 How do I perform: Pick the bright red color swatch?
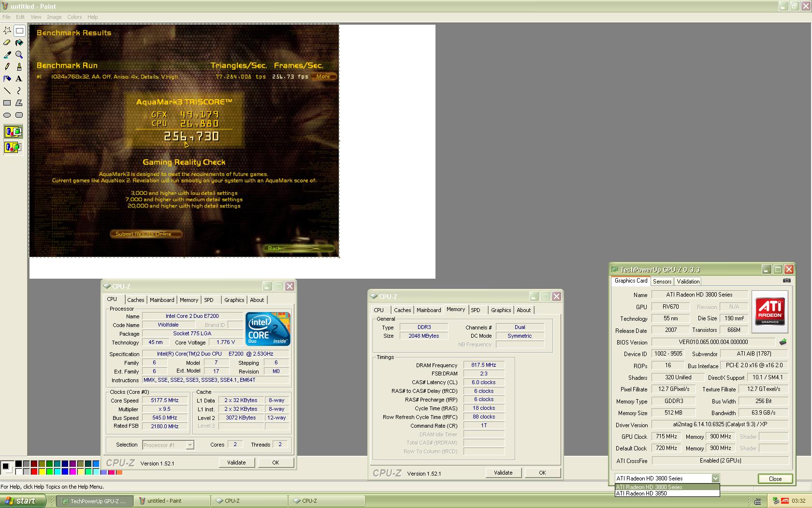pyautogui.click(x=34, y=472)
